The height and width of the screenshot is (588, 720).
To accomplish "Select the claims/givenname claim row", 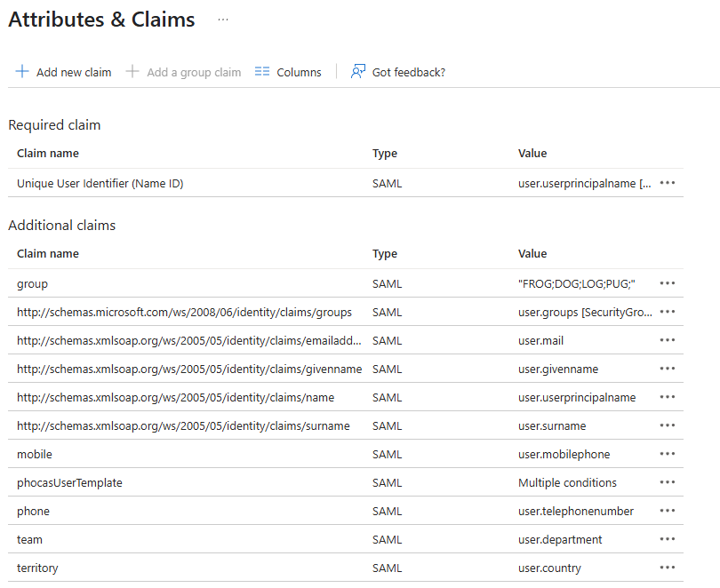I will 188,369.
